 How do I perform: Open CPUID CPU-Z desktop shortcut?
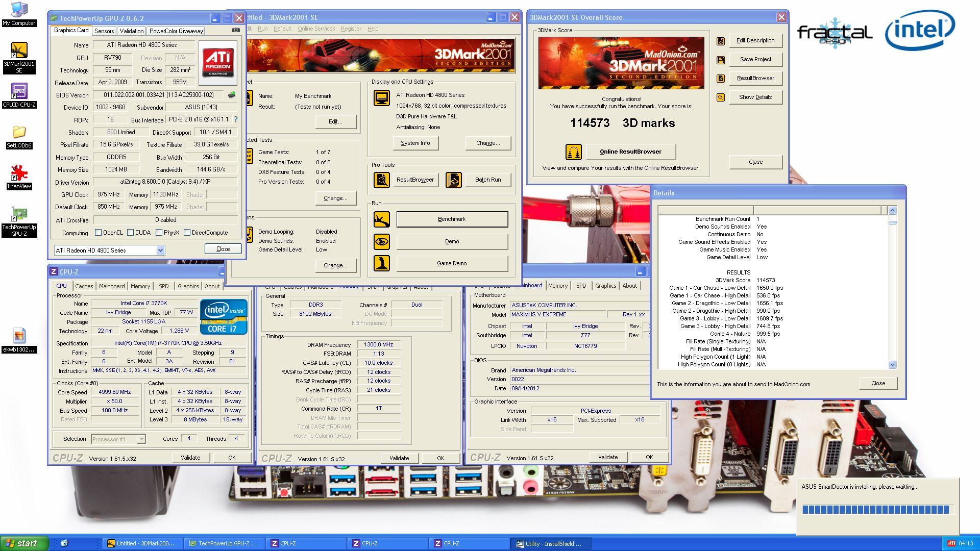pyautogui.click(x=19, y=95)
